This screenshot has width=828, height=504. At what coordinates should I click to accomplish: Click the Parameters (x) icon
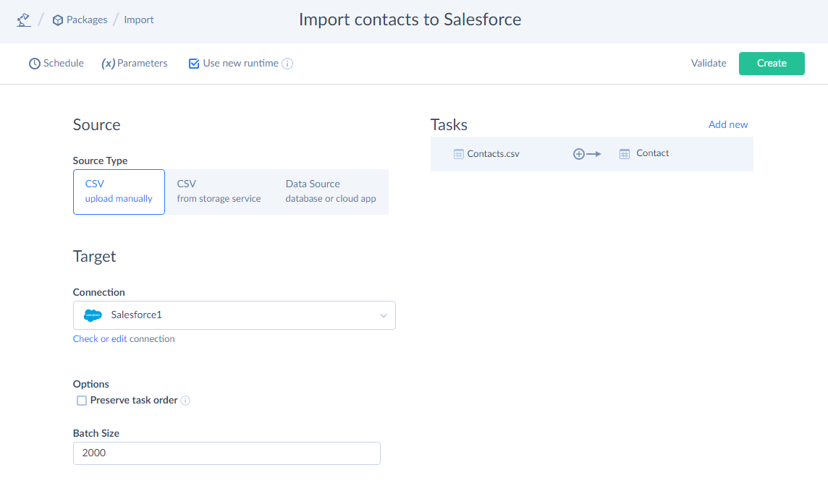pos(109,64)
